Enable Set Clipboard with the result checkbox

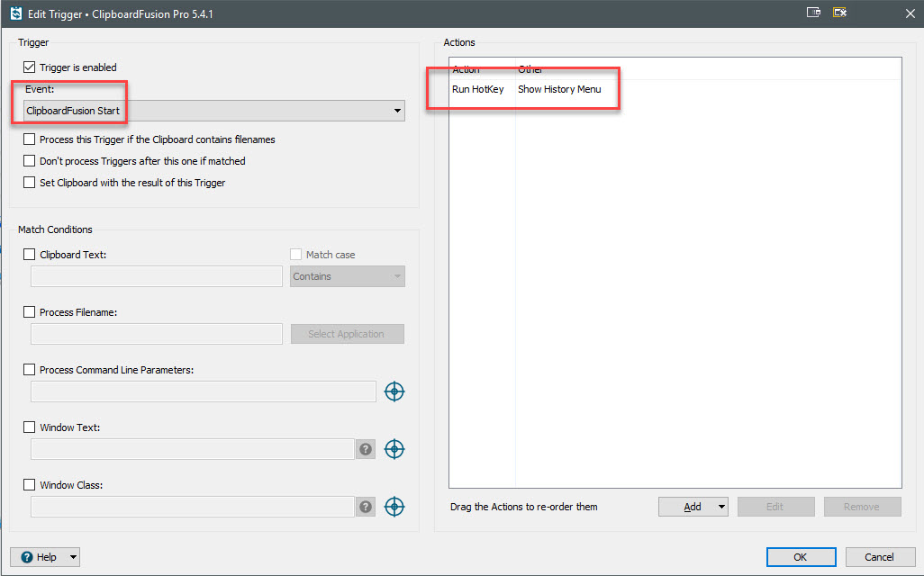30,183
